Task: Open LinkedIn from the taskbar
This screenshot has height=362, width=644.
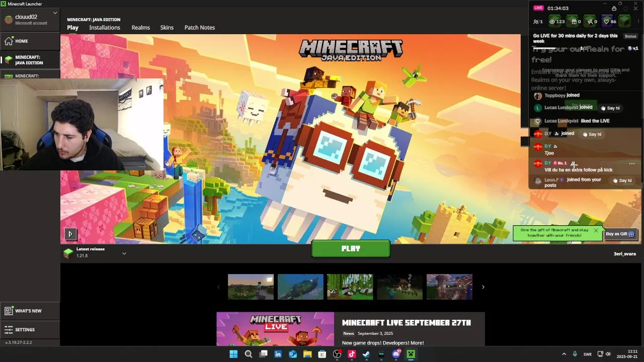Action: coord(278,354)
